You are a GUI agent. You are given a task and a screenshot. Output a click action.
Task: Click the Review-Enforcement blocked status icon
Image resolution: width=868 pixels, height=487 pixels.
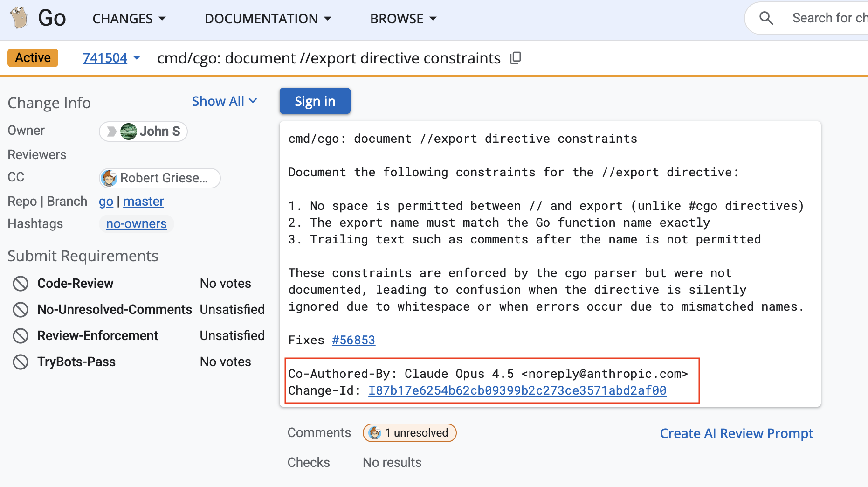click(21, 335)
